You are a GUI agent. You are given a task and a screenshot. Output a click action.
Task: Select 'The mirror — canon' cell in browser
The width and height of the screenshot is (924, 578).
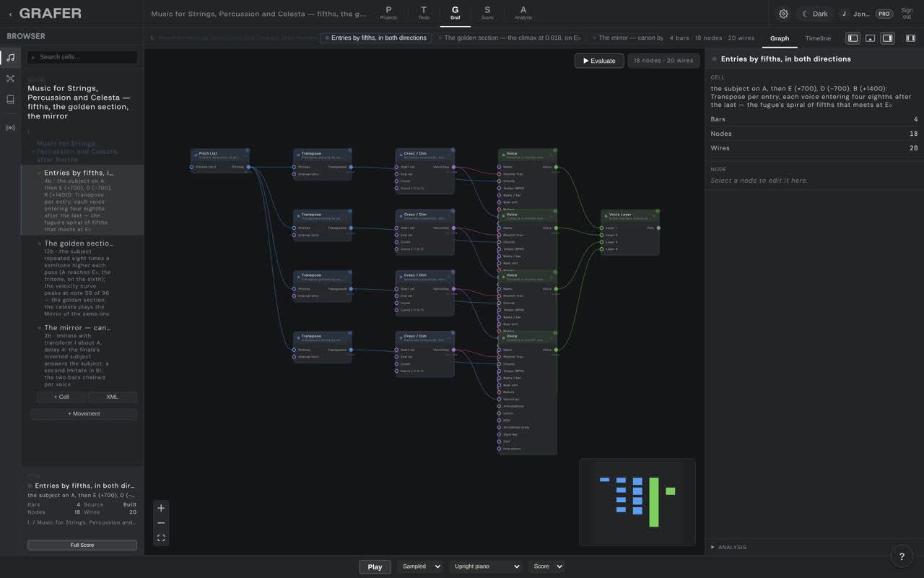coord(83,355)
